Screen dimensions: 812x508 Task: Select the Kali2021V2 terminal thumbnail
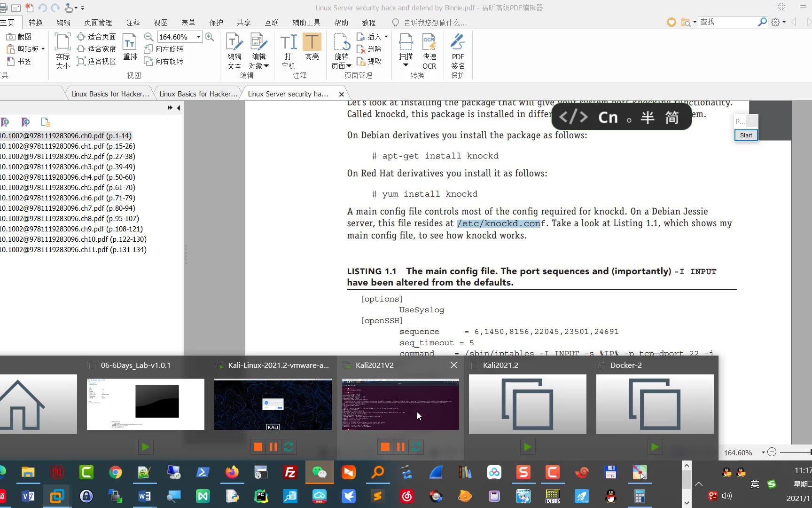400,404
